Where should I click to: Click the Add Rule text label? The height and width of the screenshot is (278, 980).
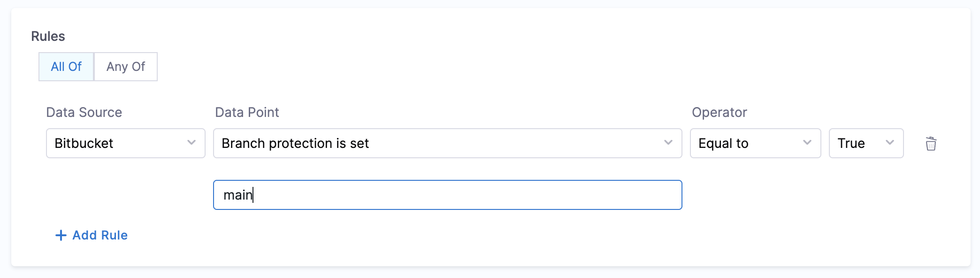100,235
